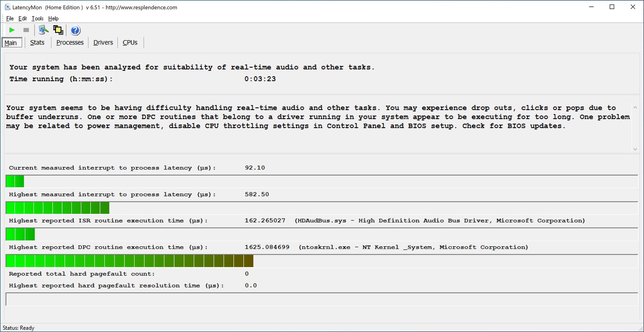Open the File menu
The height and width of the screenshot is (332, 644).
point(10,18)
